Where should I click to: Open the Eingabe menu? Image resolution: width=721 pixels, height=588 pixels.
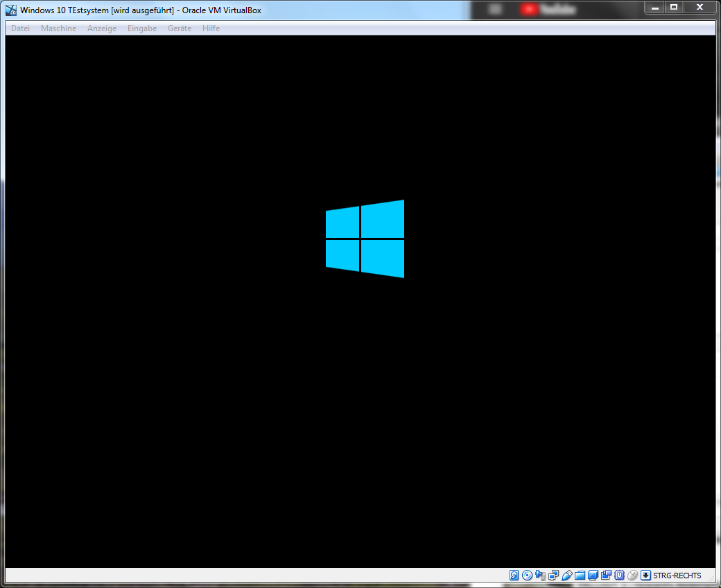142,28
